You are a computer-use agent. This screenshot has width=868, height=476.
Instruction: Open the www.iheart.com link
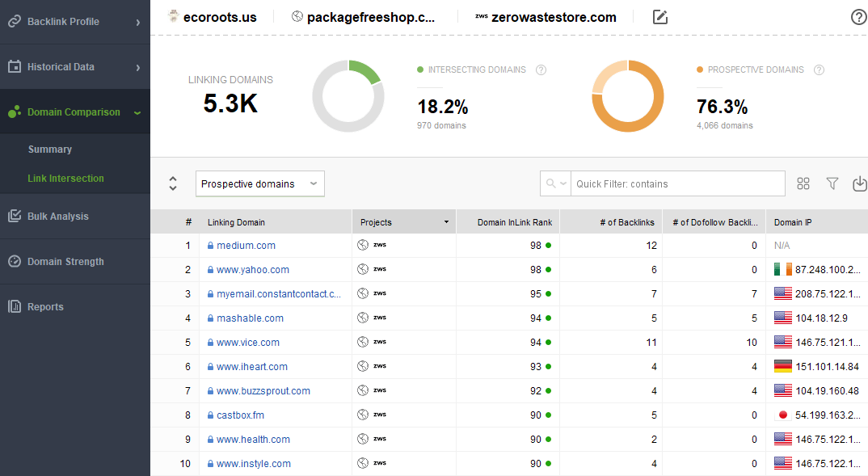(x=252, y=366)
